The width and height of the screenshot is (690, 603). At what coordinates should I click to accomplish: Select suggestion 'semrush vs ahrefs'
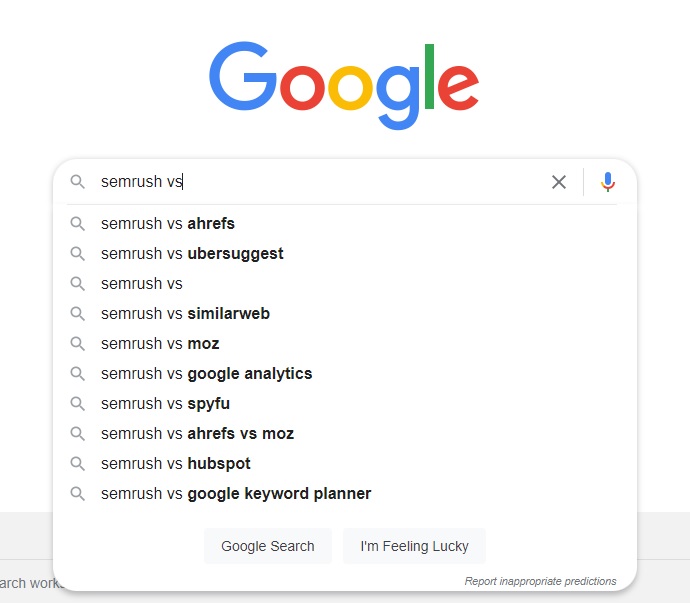click(345, 224)
